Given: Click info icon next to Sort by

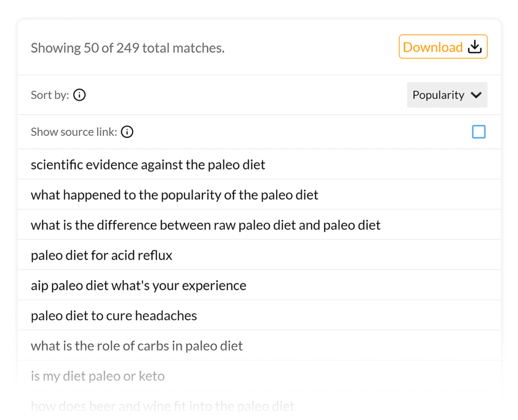Looking at the screenshot, I should [79, 95].
